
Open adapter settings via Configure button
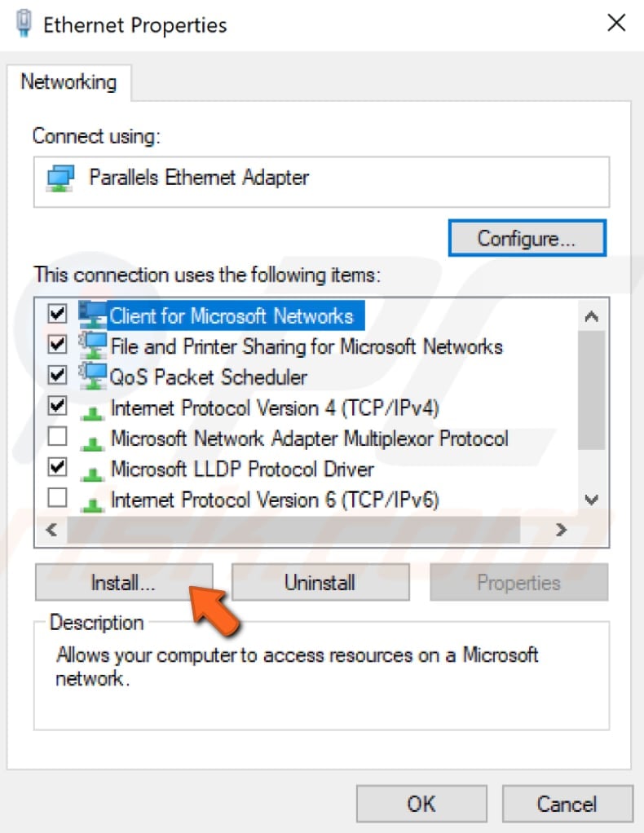527,236
